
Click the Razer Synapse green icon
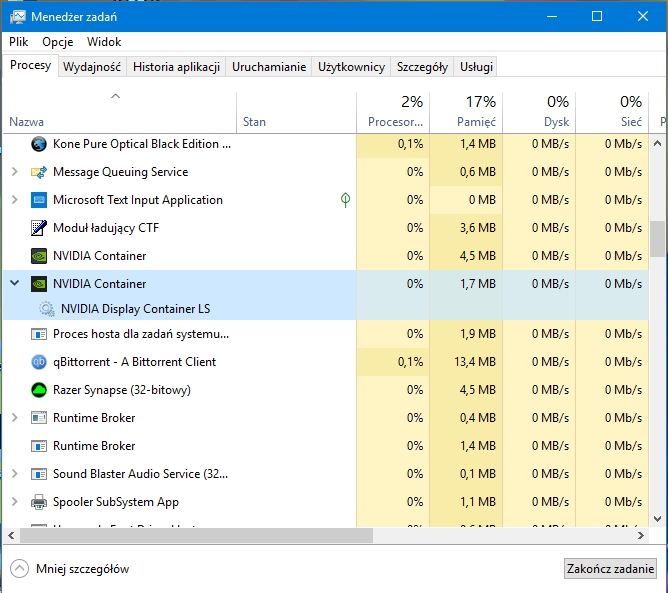point(39,390)
